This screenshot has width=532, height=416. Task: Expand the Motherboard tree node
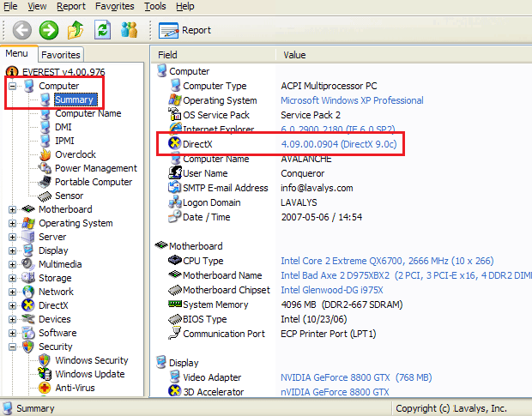[x=12, y=209]
